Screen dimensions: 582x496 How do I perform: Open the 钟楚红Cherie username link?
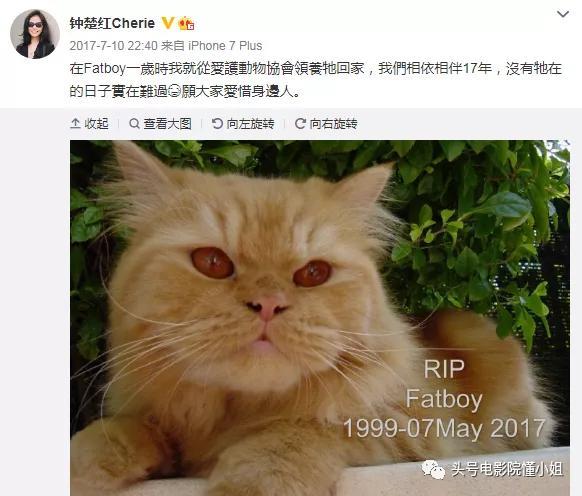pos(112,23)
